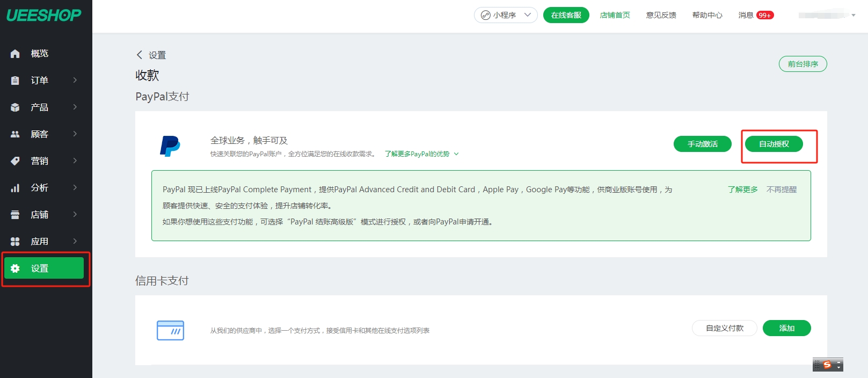Open the 小程序 dropdown

506,15
